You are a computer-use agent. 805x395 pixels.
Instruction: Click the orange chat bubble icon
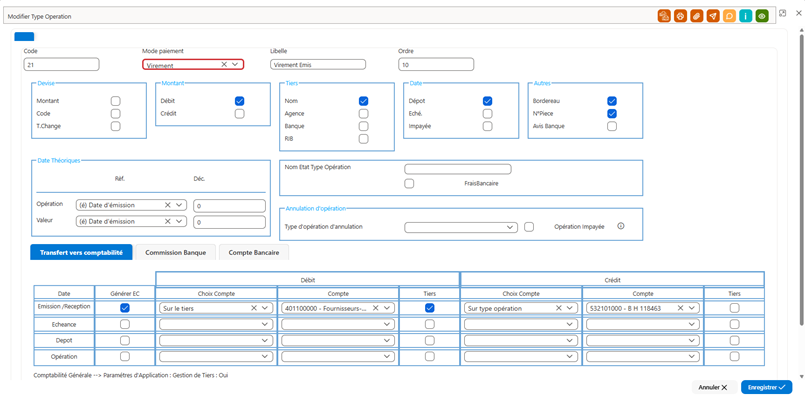tap(730, 16)
